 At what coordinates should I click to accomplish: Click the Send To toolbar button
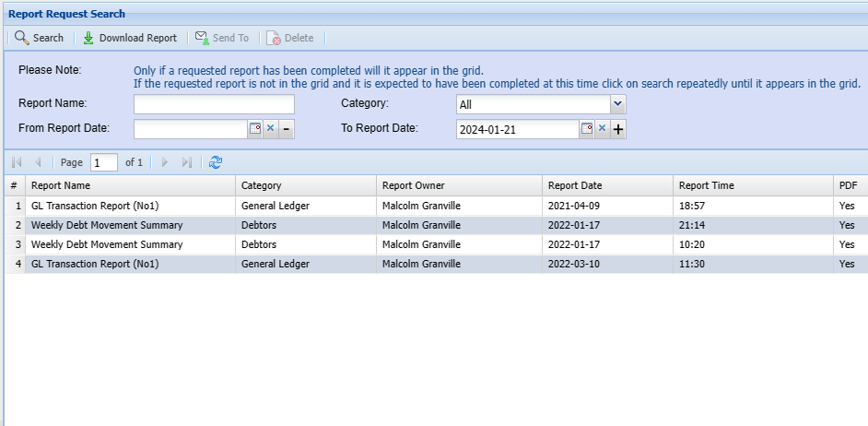222,38
